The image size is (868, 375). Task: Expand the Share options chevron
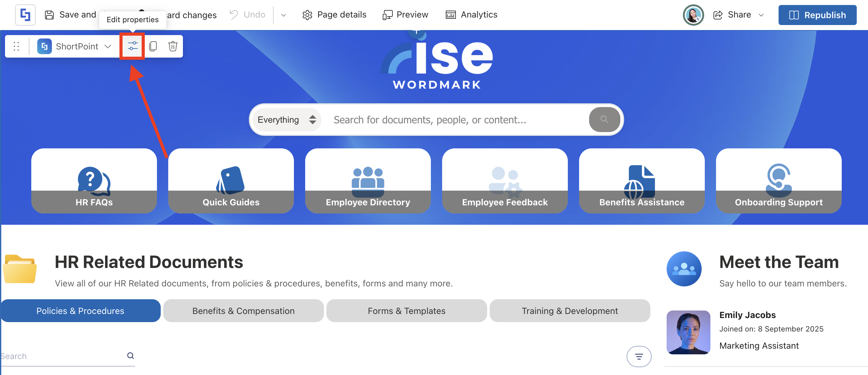coord(761,15)
